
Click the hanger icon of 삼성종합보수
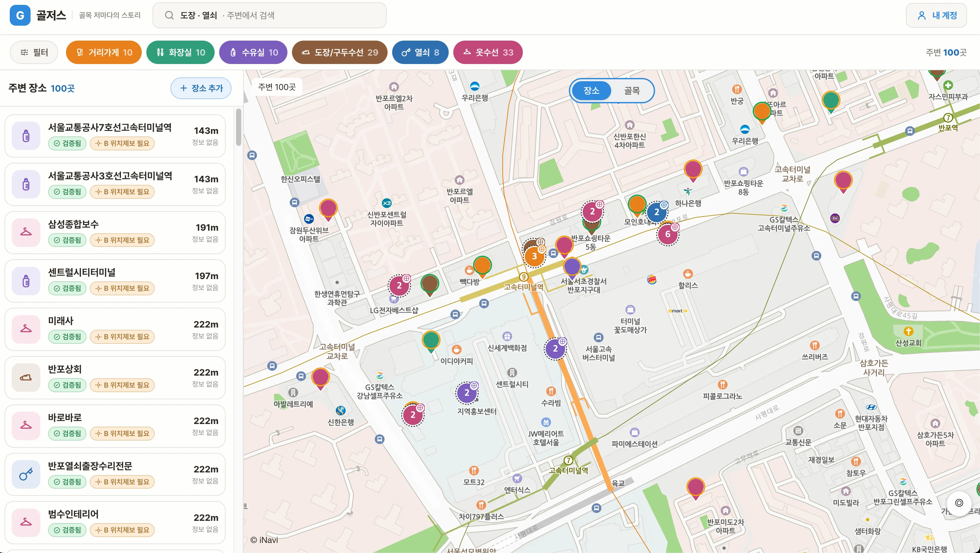(26, 232)
